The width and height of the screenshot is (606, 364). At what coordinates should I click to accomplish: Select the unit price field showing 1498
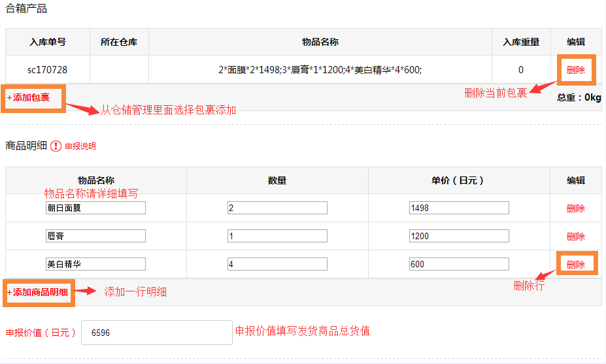(x=458, y=208)
